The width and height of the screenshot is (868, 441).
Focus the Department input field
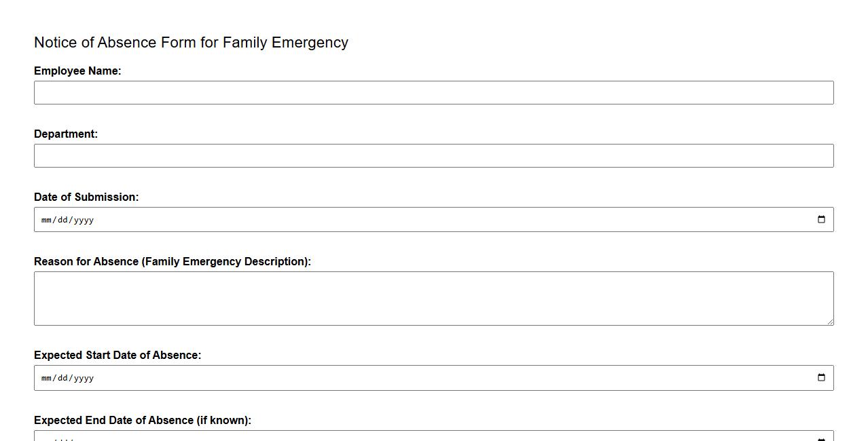pos(434,155)
